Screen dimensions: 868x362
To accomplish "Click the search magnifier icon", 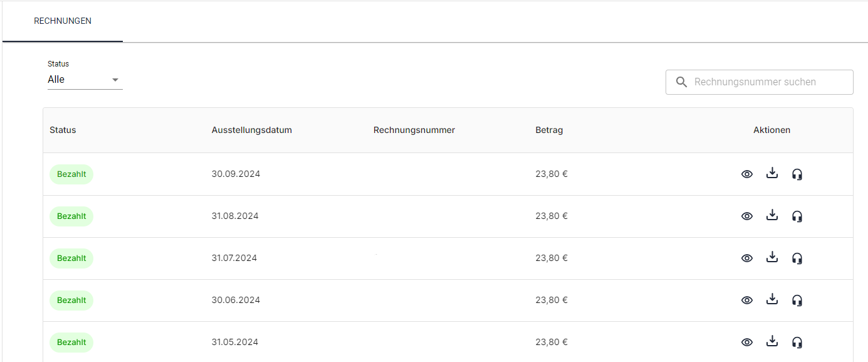I will (x=682, y=82).
